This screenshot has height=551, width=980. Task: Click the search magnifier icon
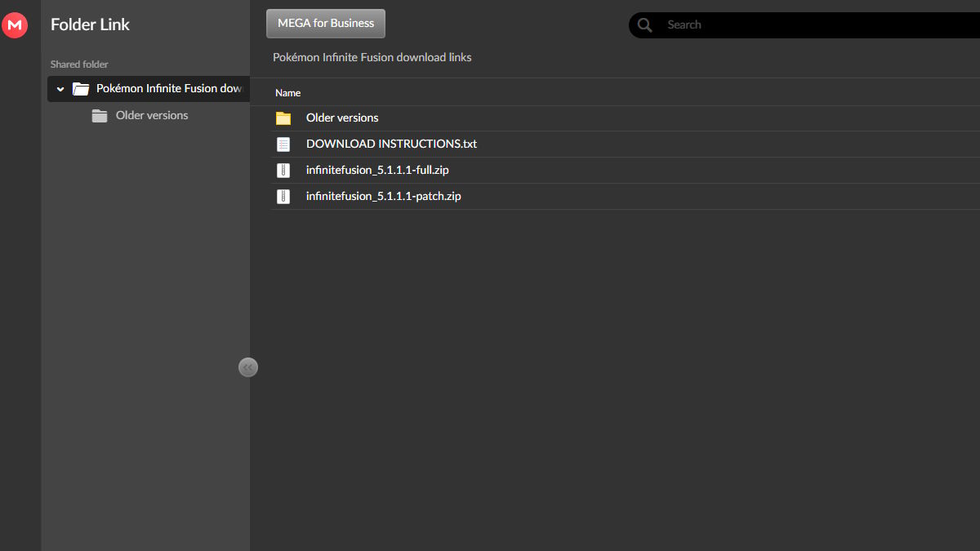[x=644, y=25]
